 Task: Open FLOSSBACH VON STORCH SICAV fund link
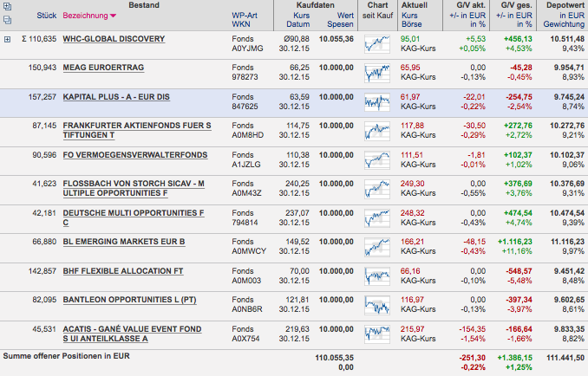click(134, 188)
